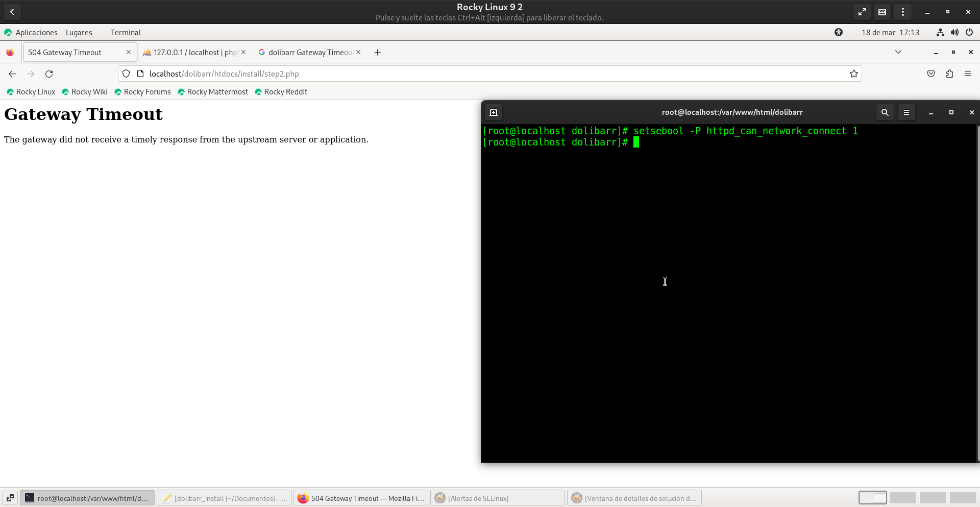This screenshot has width=980, height=507.
Task: Click the terminal search magnifier icon
Action: tap(885, 112)
